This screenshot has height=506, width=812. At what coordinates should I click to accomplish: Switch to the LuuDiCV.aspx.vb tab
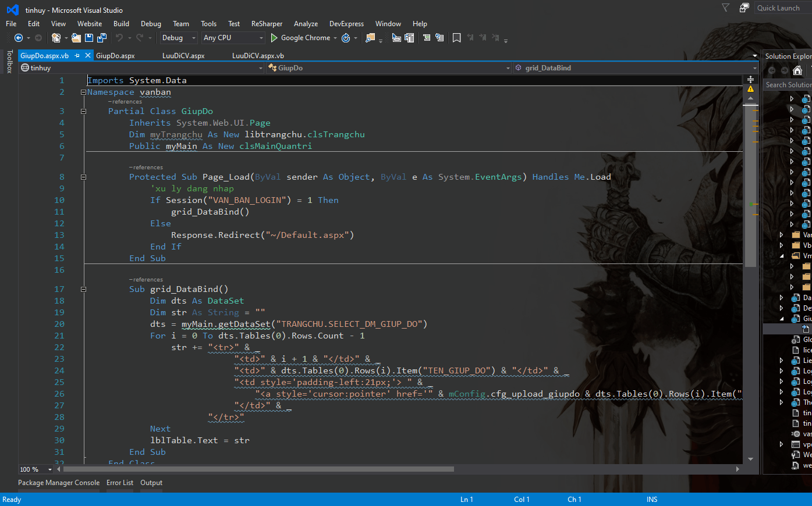point(258,56)
